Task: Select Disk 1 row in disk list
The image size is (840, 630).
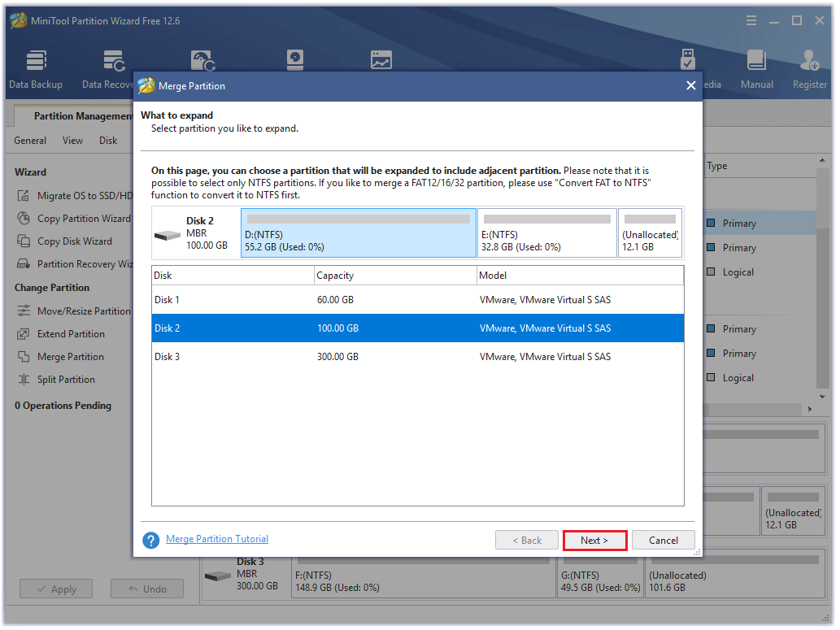Action: tap(417, 300)
